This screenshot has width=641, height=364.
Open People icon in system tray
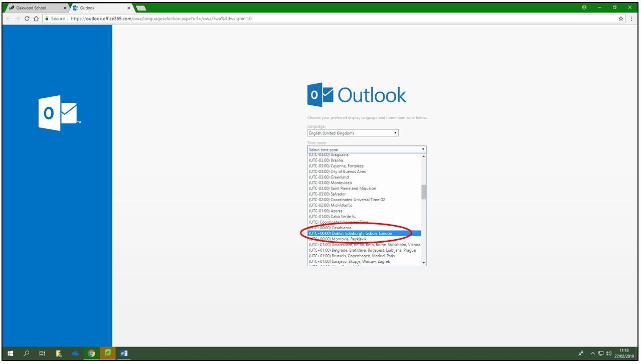coord(581,353)
